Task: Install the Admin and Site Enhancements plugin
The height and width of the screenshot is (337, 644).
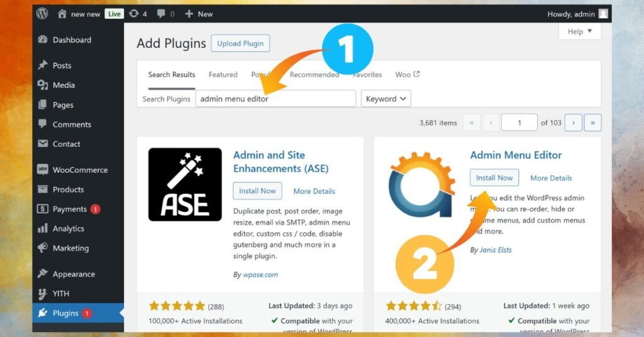Action: (x=257, y=191)
